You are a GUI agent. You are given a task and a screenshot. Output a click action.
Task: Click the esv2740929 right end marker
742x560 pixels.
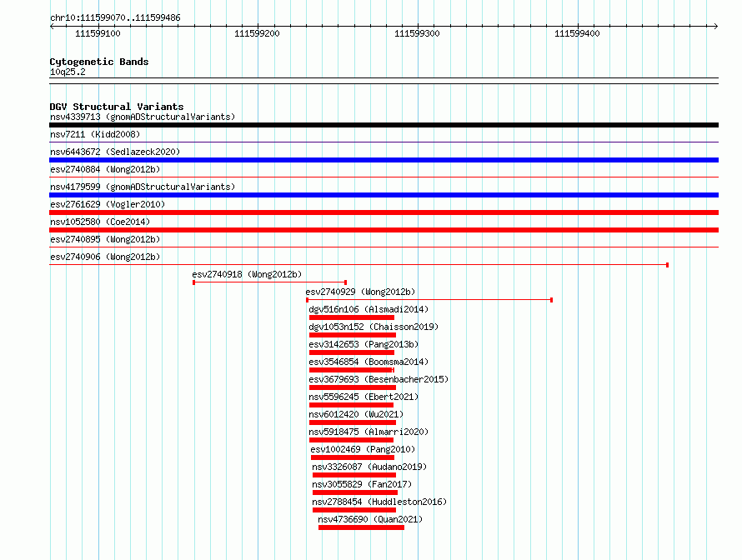(x=551, y=300)
